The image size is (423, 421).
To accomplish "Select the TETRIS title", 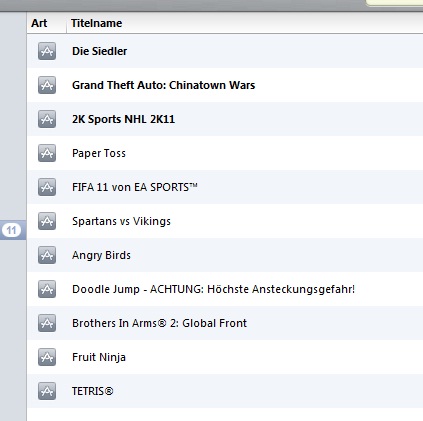I will point(93,391).
